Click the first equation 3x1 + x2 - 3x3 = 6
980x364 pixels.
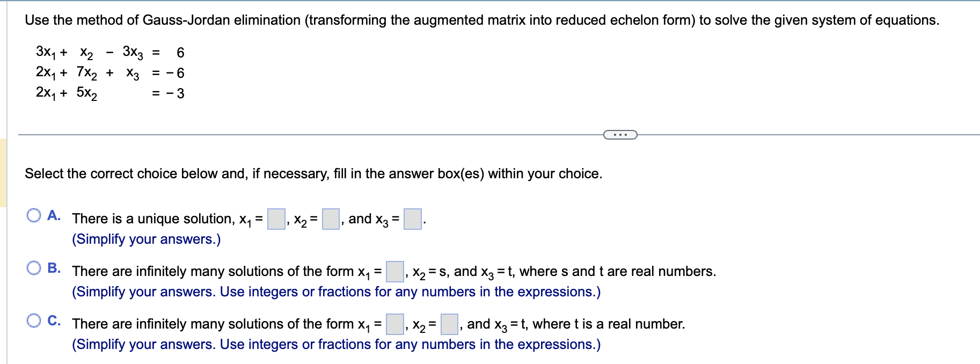pos(109,52)
